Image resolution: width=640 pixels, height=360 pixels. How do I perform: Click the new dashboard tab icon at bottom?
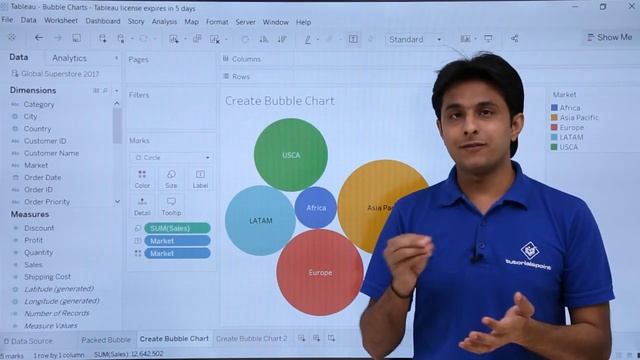pos(316,338)
